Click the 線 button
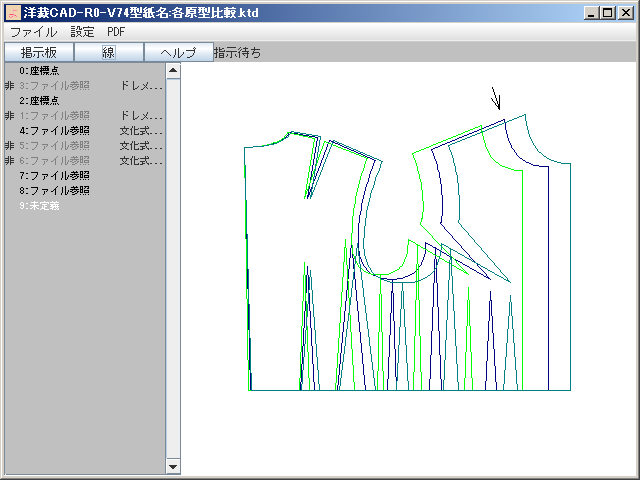The width and height of the screenshot is (640, 480). [109, 52]
